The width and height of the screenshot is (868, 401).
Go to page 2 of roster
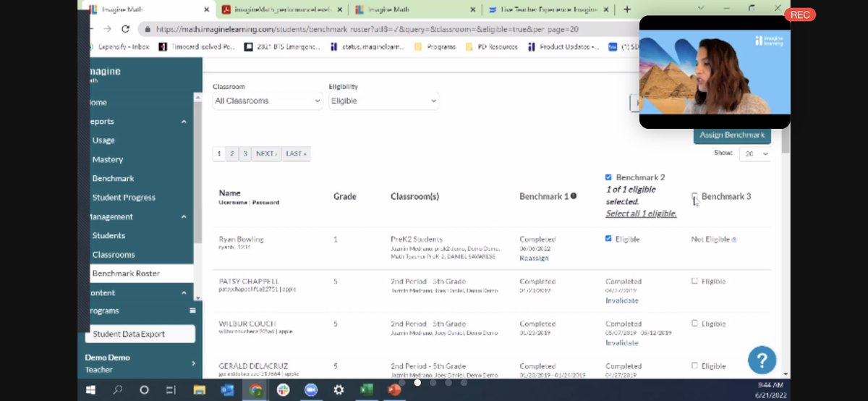[232, 153]
